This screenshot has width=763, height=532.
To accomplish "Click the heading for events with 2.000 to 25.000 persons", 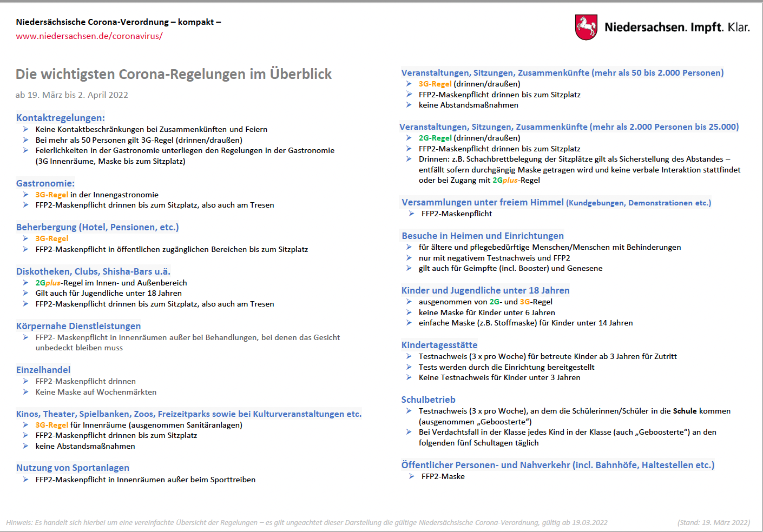I will (569, 127).
